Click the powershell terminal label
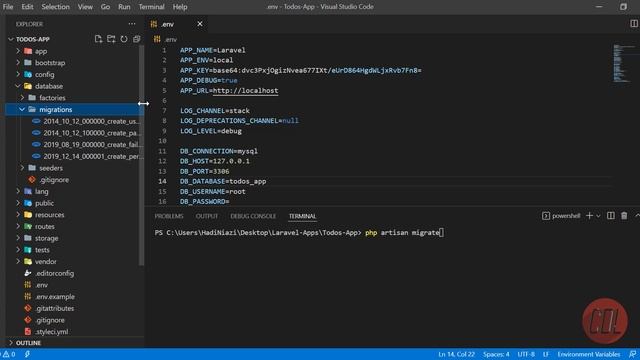 click(x=561, y=216)
